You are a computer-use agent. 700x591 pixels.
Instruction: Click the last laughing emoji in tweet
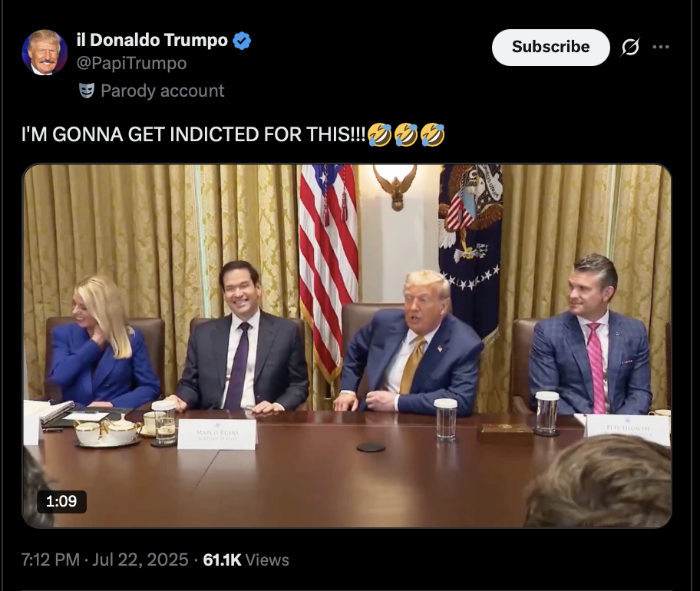(432, 134)
